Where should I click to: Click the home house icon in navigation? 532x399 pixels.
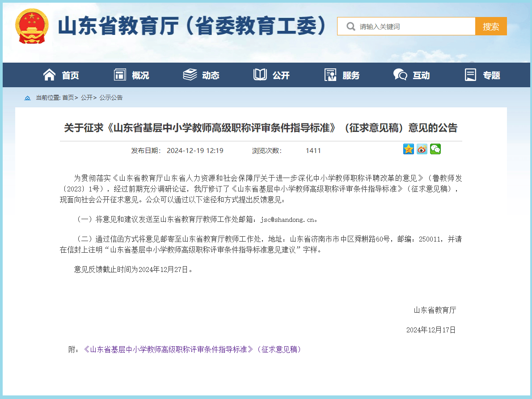[49, 75]
